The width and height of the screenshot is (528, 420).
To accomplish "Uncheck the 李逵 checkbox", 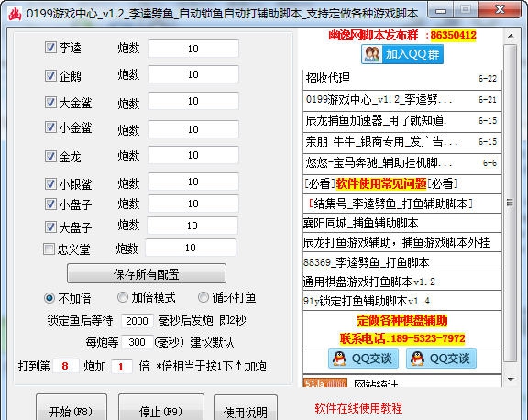I will click(50, 47).
